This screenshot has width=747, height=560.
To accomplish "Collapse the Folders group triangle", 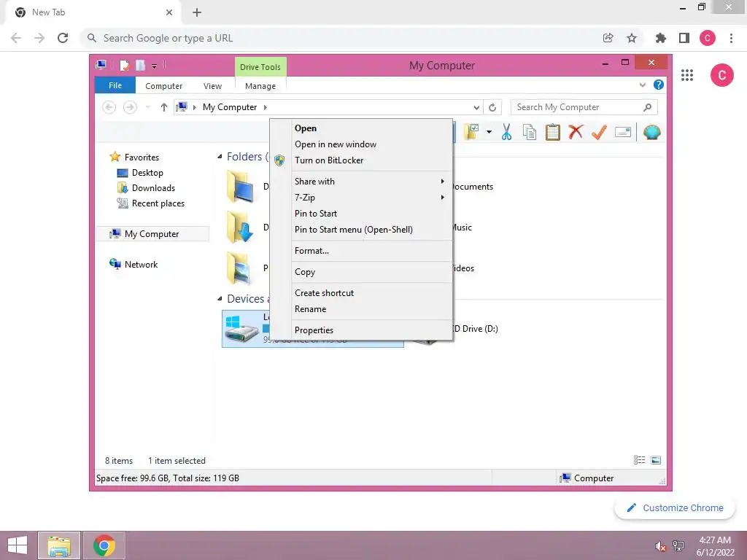I will (220, 157).
